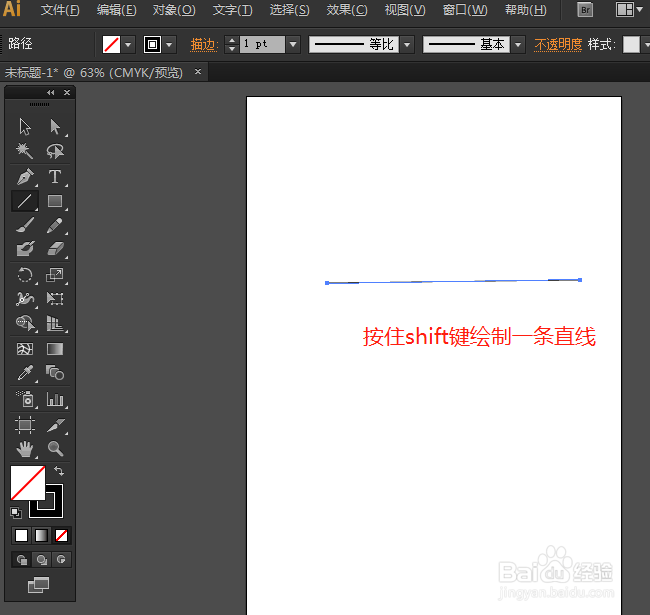650x615 pixels.
Task: Select the Eraser tool
Action: tap(55, 249)
